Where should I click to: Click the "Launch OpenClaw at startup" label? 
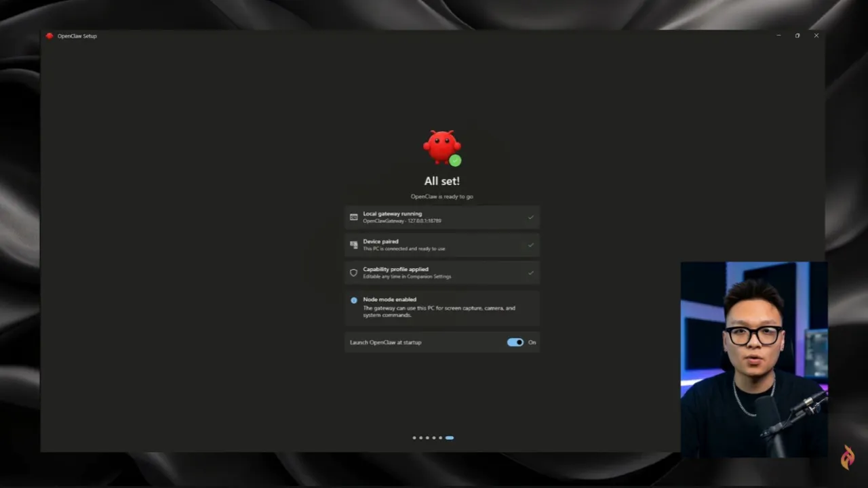pos(385,342)
